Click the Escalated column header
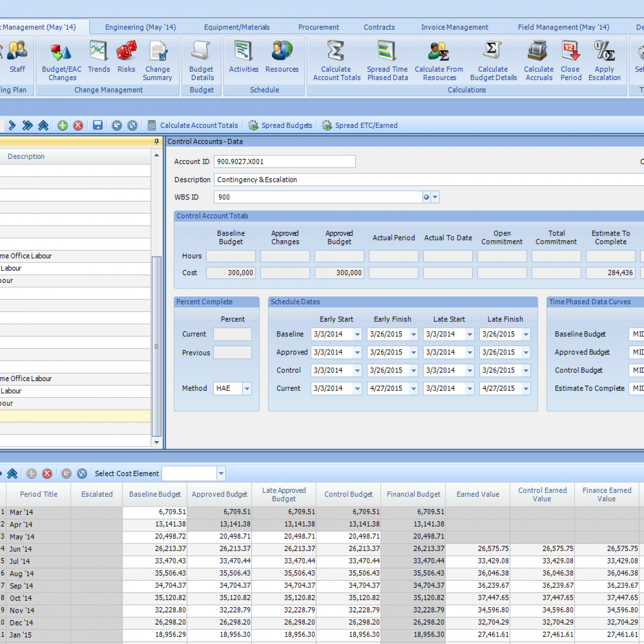 (x=97, y=494)
